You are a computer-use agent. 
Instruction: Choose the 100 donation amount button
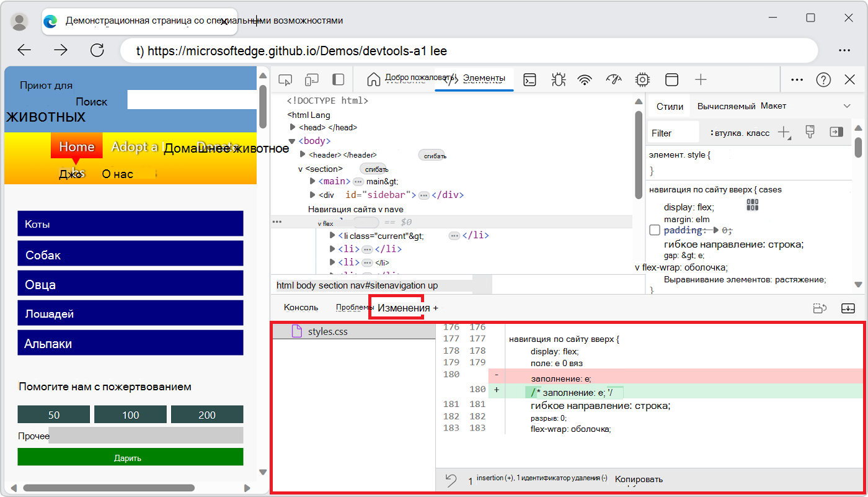tap(130, 414)
